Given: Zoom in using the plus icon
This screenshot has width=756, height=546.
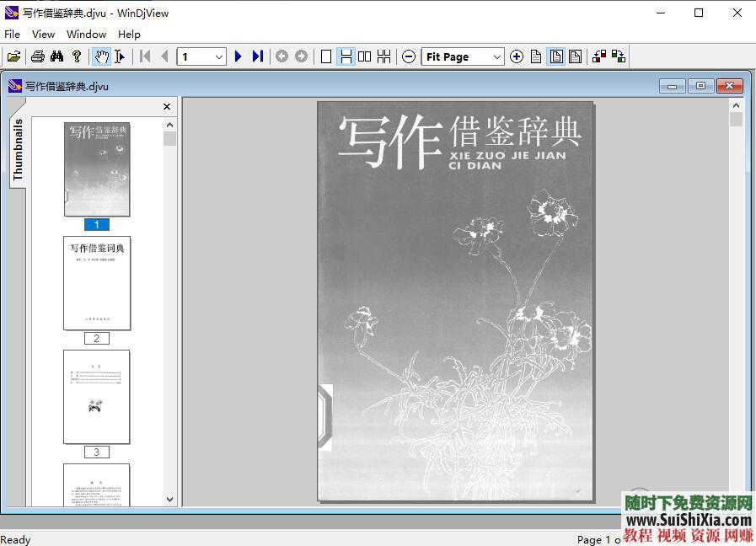Looking at the screenshot, I should point(517,56).
